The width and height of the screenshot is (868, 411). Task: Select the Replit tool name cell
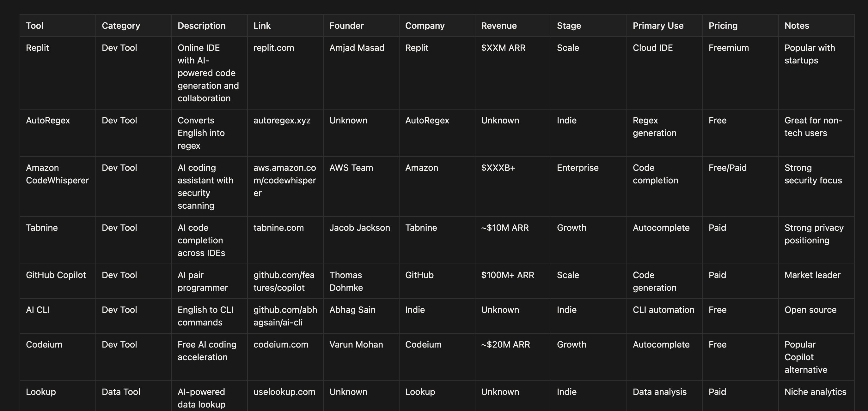(x=37, y=48)
